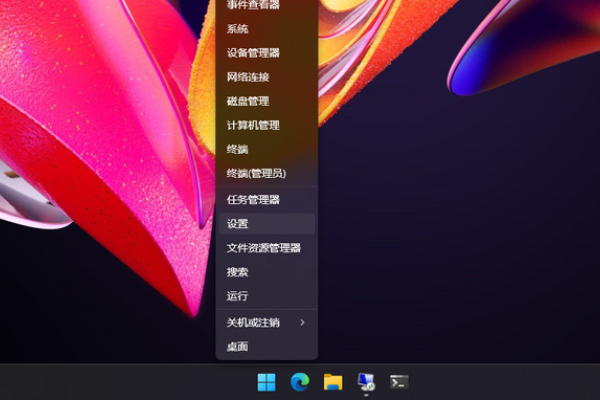
Task: Open 任务管理器 from the menu
Action: pyautogui.click(x=267, y=199)
